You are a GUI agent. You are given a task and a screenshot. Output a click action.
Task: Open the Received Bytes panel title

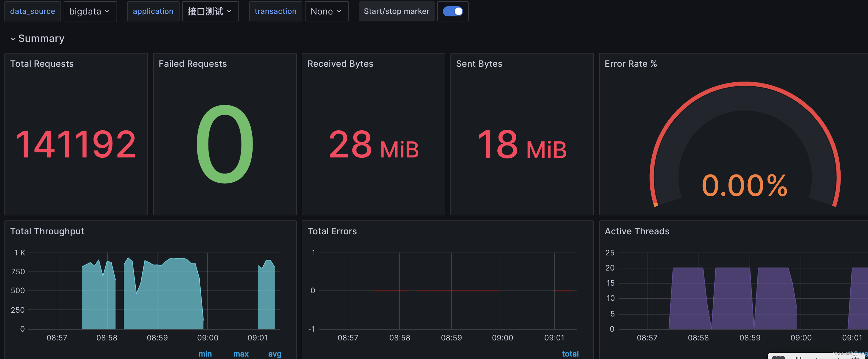tap(340, 64)
